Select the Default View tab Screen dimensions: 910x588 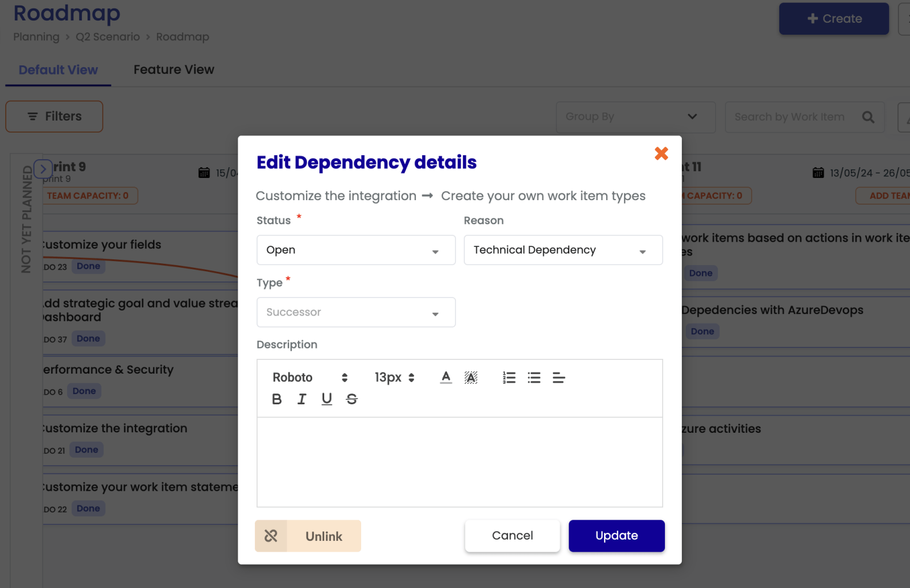tap(58, 69)
